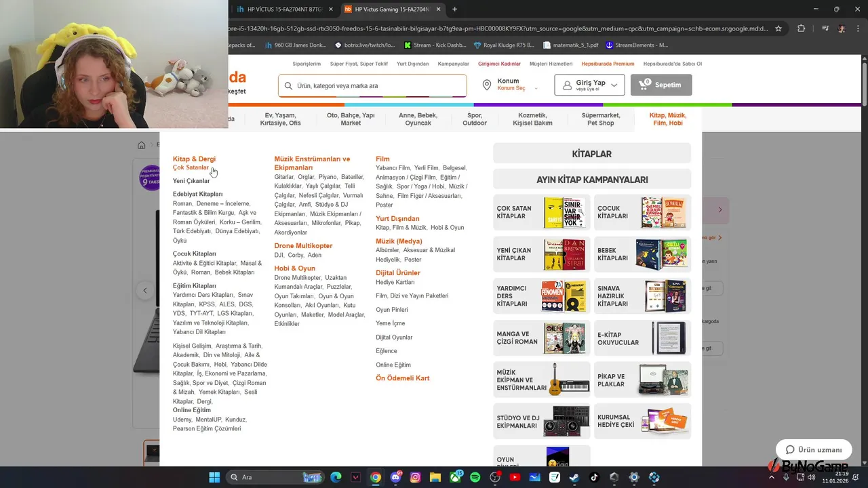Open the Oto, Bahçe, Yapı Market category

(x=351, y=119)
